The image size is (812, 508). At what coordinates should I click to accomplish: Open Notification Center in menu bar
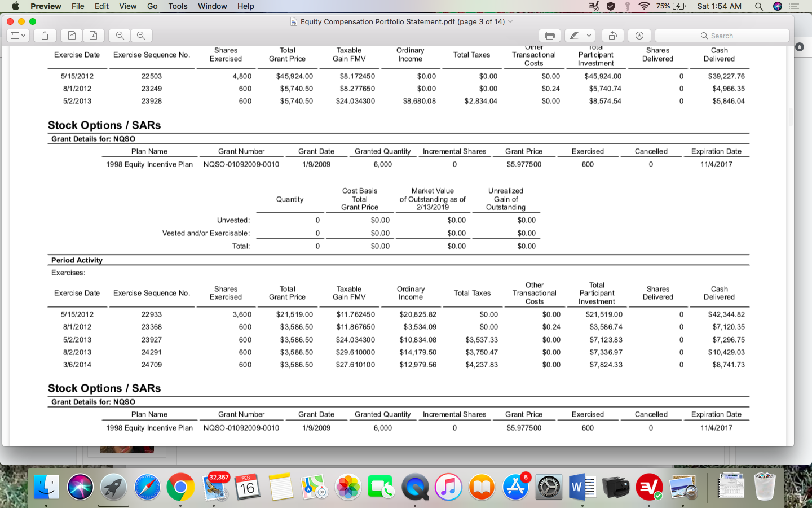click(x=795, y=6)
